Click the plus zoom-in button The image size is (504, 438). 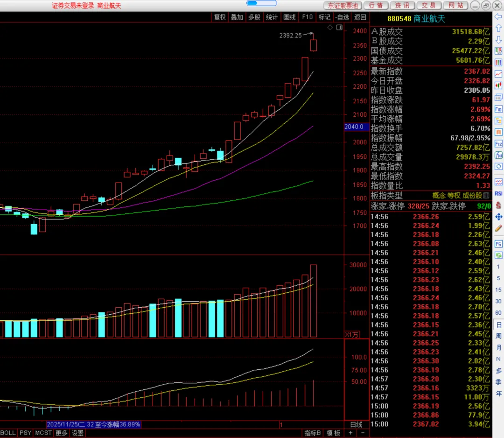click(350, 433)
